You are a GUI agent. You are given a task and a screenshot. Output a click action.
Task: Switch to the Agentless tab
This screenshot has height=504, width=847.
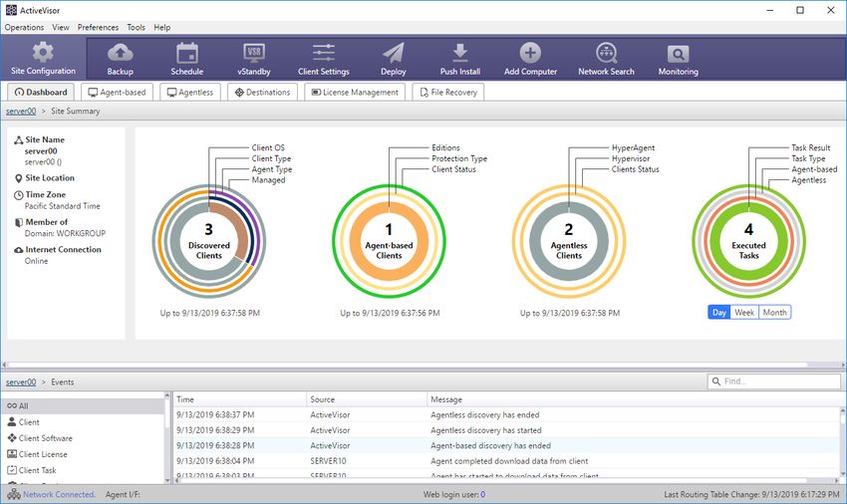pyautogui.click(x=190, y=93)
